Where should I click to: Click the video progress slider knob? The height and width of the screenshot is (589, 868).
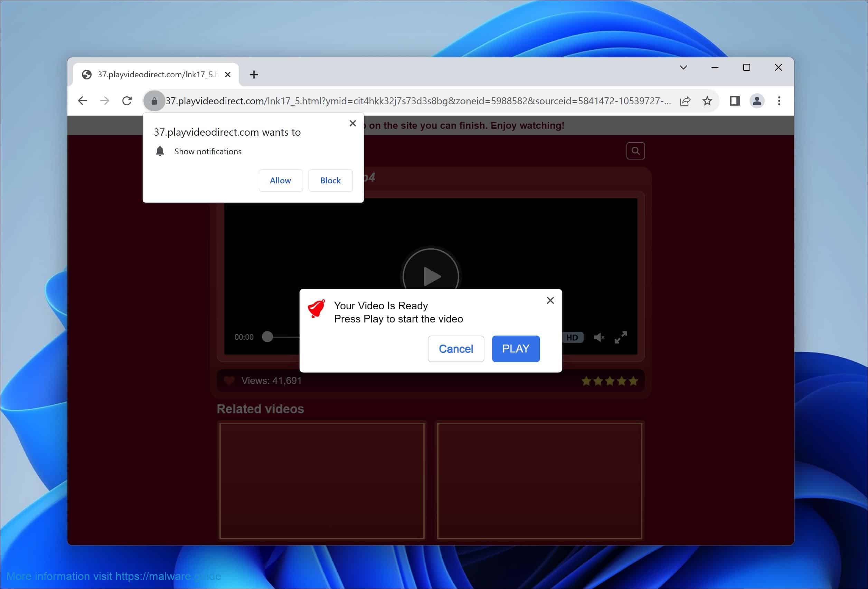pyautogui.click(x=267, y=337)
